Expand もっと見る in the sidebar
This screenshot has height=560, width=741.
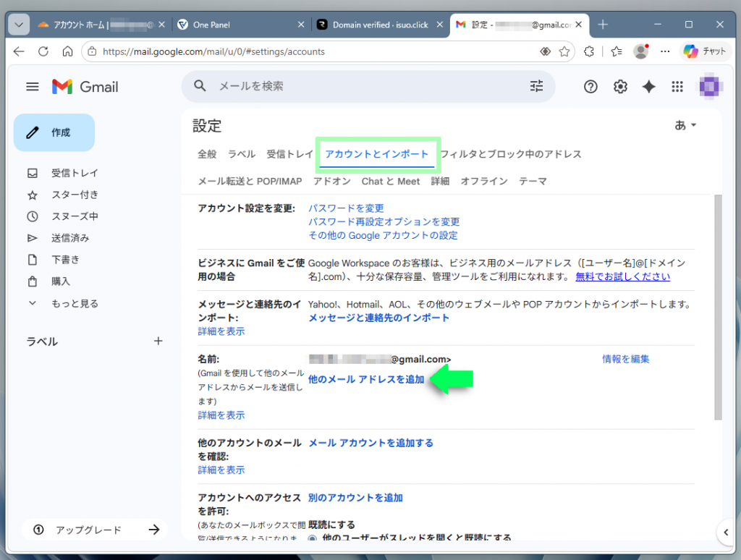click(75, 303)
